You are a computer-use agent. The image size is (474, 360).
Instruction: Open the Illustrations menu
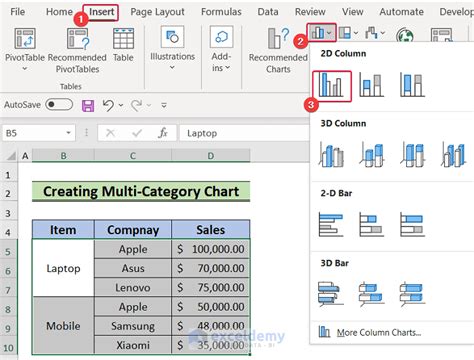(x=172, y=48)
